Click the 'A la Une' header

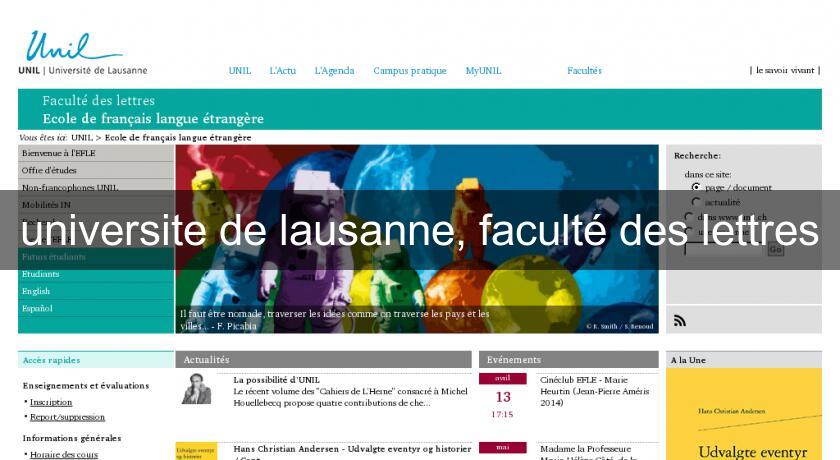click(x=744, y=360)
